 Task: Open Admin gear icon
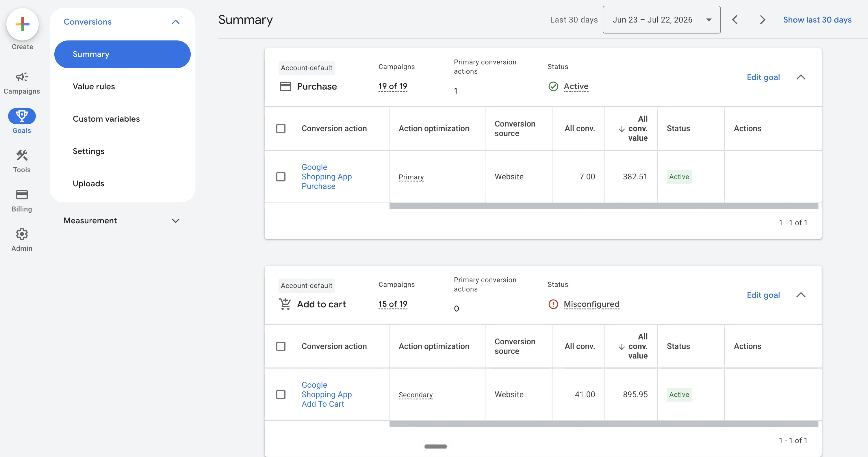pos(22,234)
